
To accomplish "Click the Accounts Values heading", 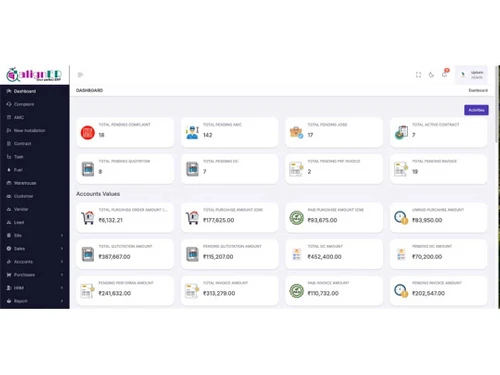I will click(98, 194).
